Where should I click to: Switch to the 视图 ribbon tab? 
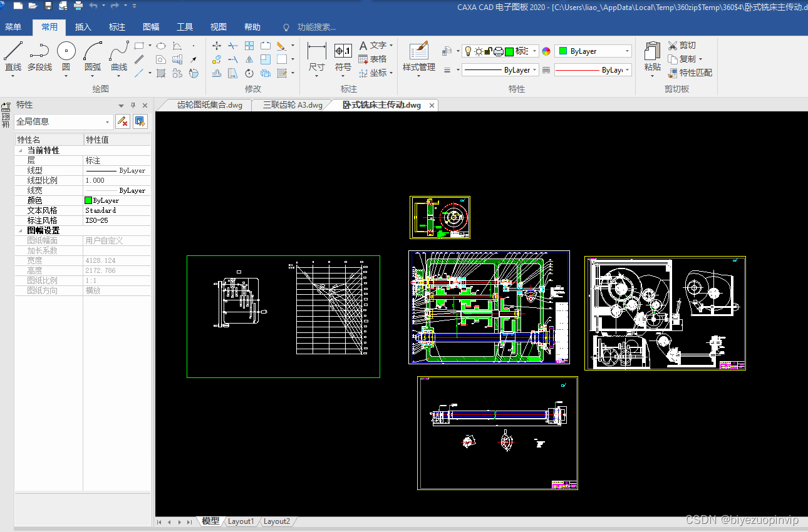(x=219, y=27)
